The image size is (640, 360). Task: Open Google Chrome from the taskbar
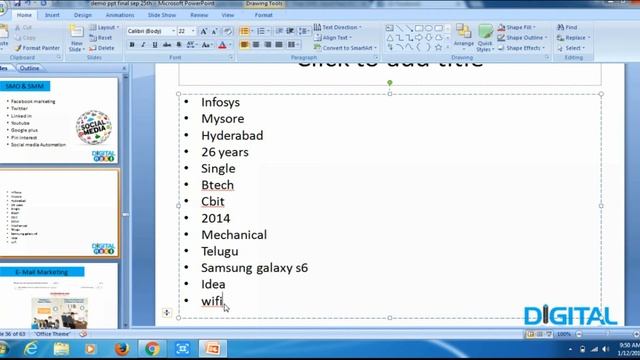pyautogui.click(x=152, y=349)
